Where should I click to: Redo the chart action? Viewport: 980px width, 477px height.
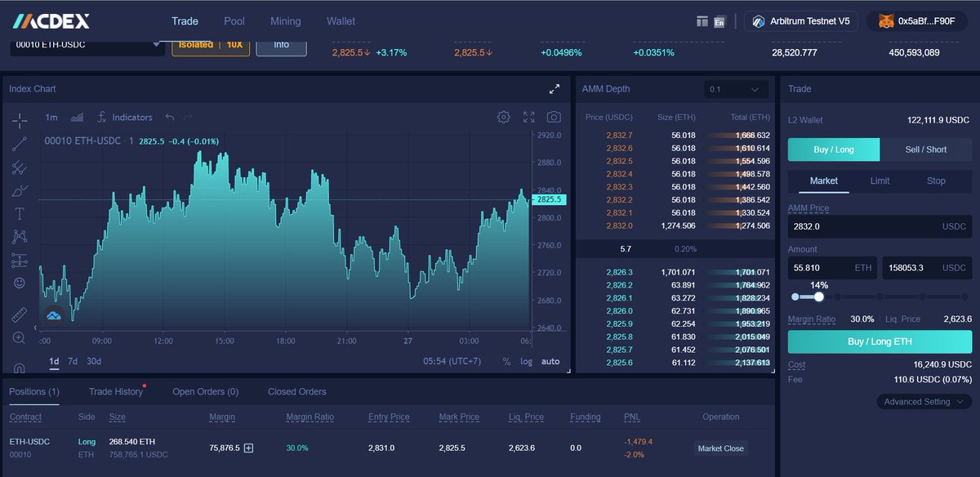(x=189, y=118)
